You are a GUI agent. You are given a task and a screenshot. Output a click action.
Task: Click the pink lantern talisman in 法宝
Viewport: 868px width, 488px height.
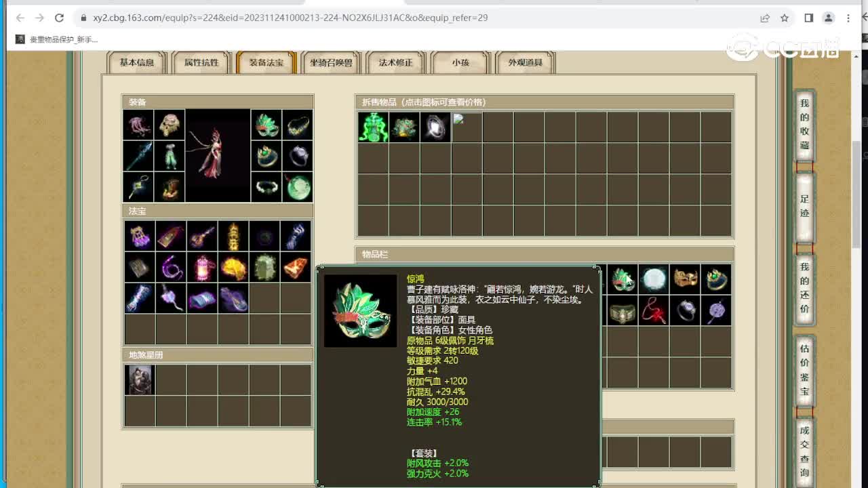coord(202,267)
